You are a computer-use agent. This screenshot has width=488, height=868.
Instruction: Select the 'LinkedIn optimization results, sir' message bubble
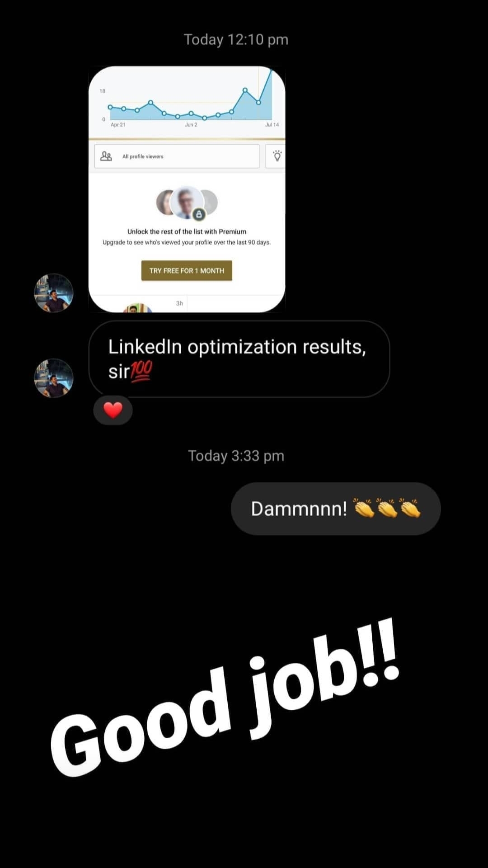click(239, 359)
